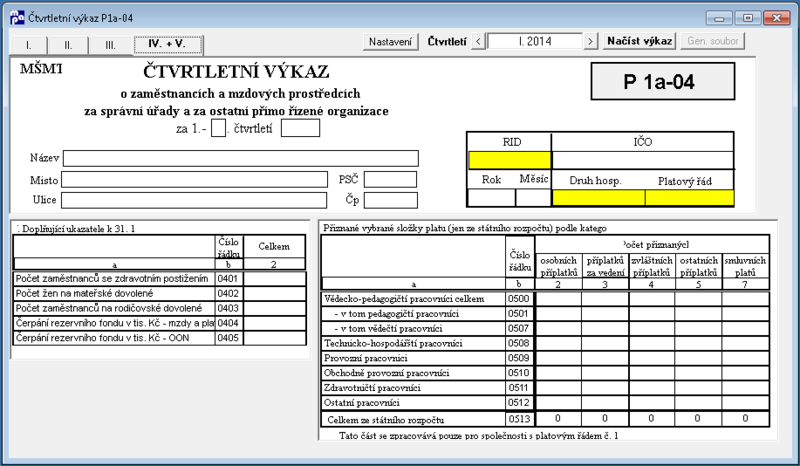Viewport: 800px width, 466px height.
Task: Open tab III.
Action: (110, 45)
